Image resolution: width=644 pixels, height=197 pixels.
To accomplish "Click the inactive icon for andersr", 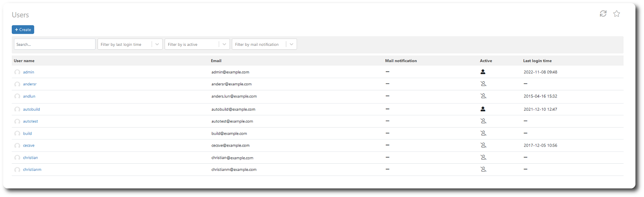I will [483, 84].
